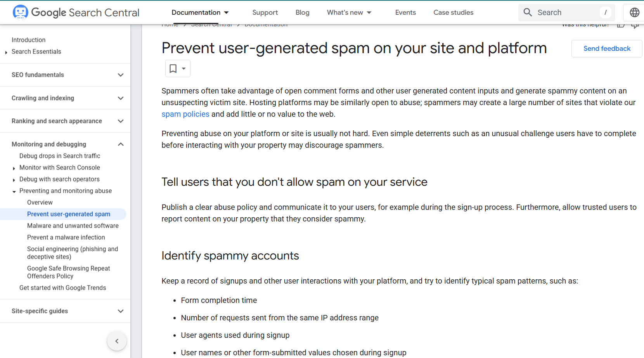Open the Case studies tab
The height and width of the screenshot is (358, 644).
pos(453,12)
